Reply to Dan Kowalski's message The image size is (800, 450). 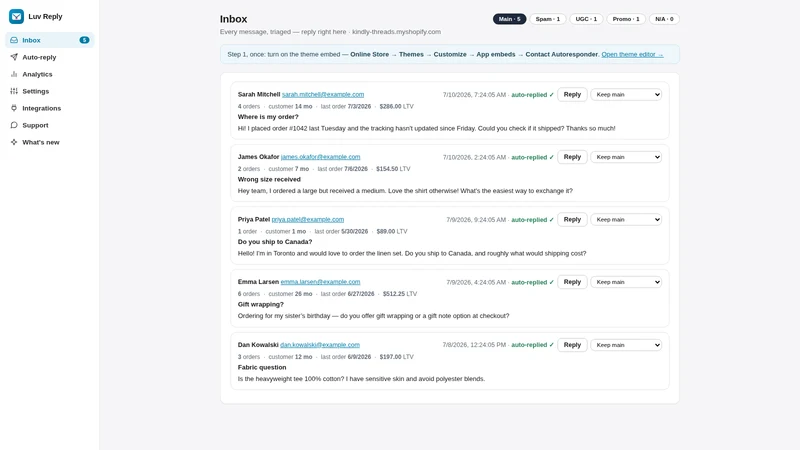coord(572,345)
